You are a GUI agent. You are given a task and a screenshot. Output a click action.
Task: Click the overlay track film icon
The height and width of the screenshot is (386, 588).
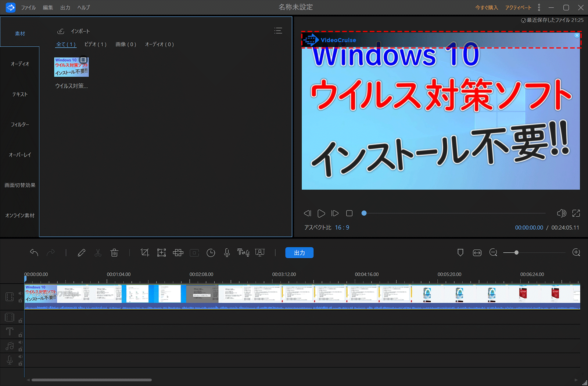(x=10, y=317)
